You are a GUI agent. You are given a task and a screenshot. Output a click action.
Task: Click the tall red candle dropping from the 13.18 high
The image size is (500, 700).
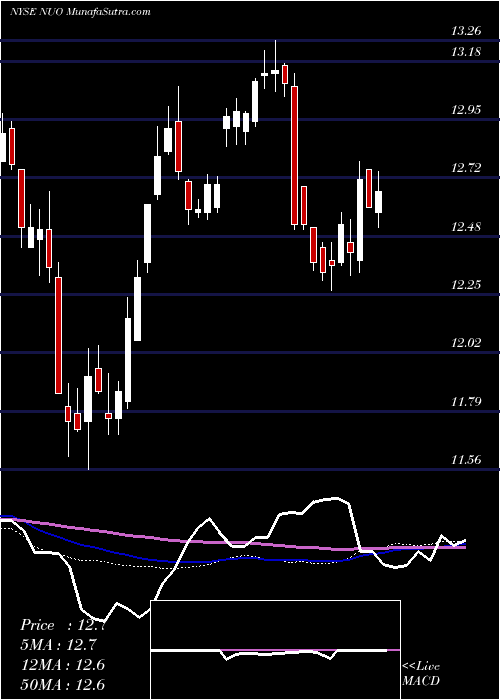point(295,155)
